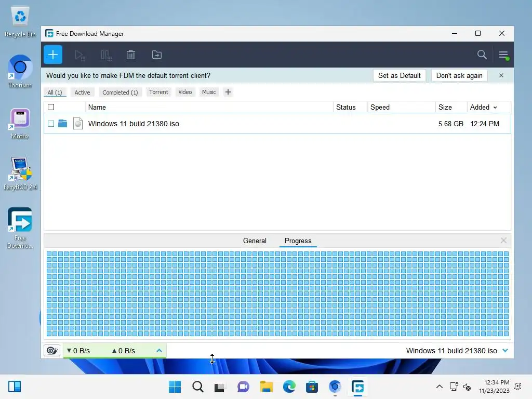Click the 12:24 PM added time cell
Viewport: 532px width, 399px height.
(485, 124)
